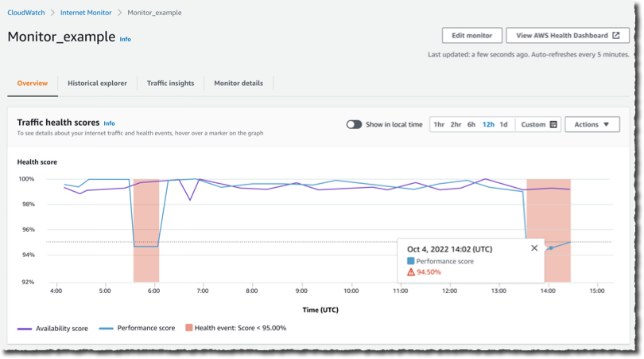Open the Traffic insights tab
This screenshot has height=359, width=644.
pos(170,83)
